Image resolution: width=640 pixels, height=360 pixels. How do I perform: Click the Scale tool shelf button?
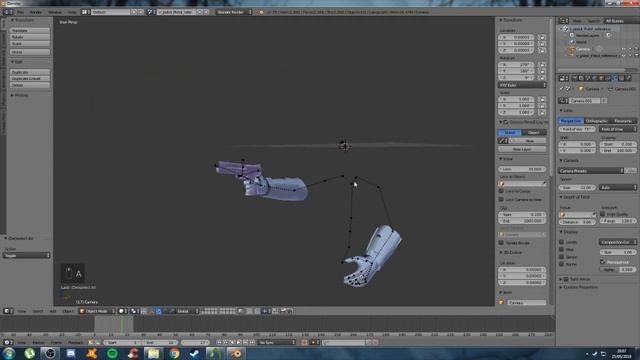tap(30, 44)
